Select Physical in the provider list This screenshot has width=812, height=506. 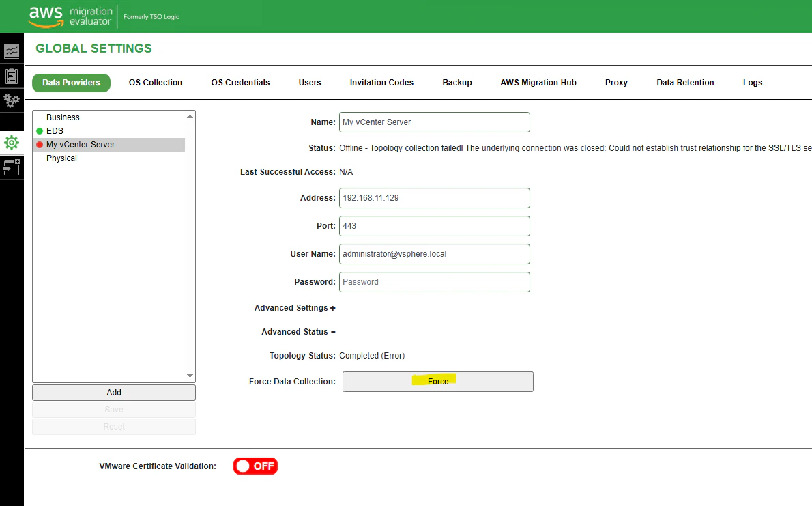(x=108, y=158)
